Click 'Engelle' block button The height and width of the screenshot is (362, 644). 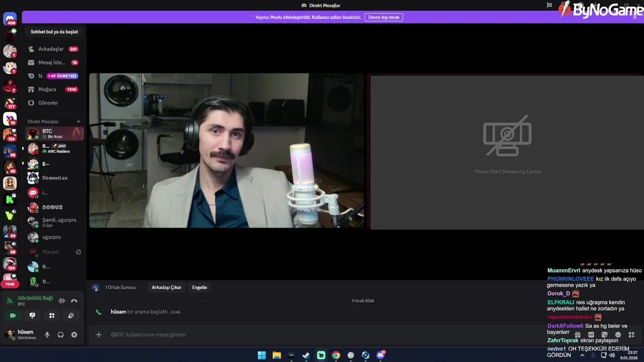pyautogui.click(x=199, y=288)
